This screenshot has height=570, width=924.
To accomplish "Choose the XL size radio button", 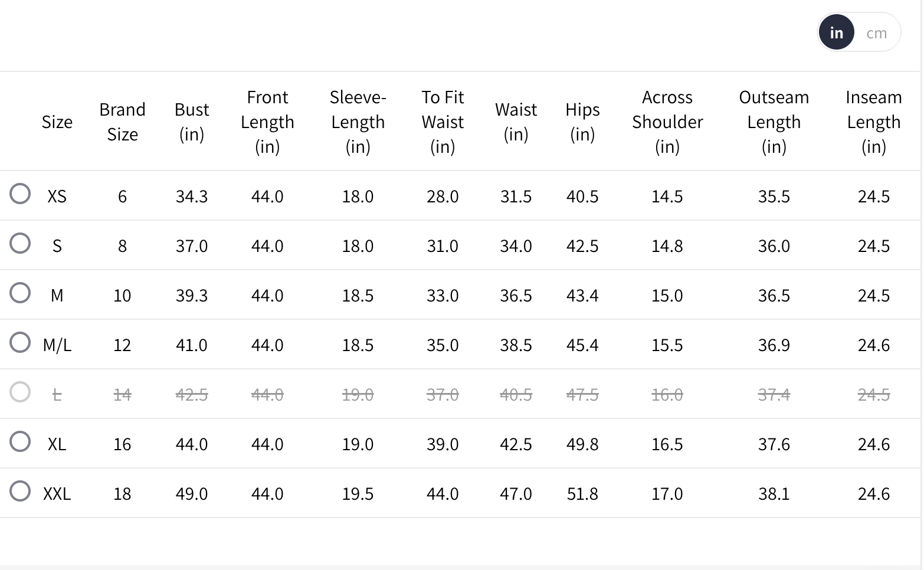I will (20, 441).
